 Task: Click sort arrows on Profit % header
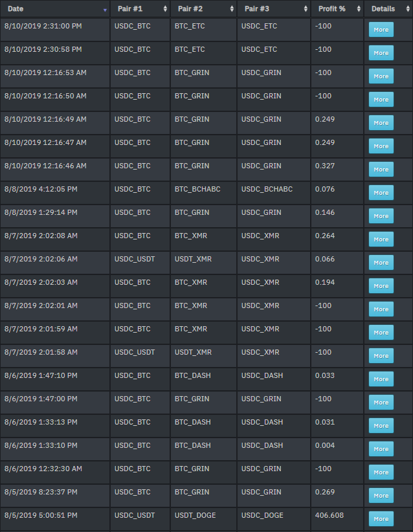[359, 9]
